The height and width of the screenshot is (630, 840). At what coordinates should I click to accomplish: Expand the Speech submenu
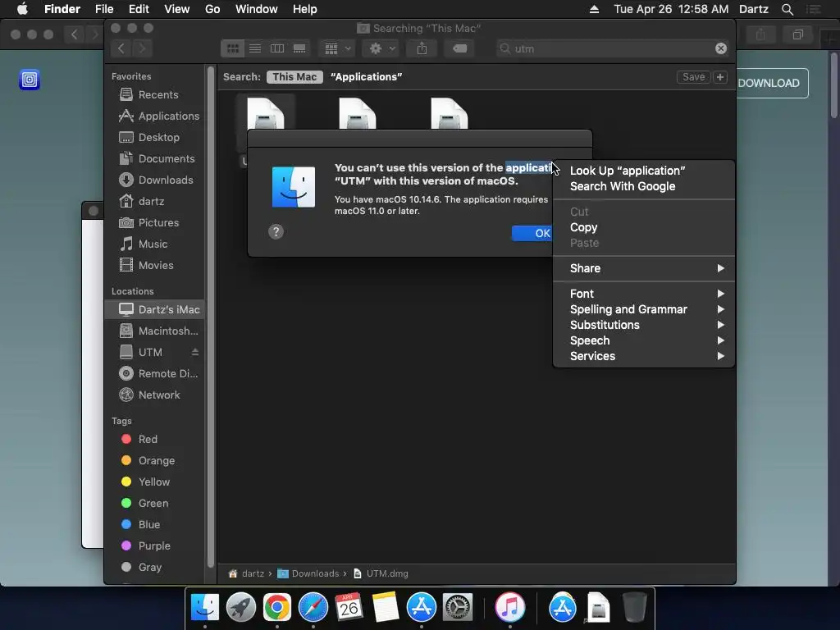pyautogui.click(x=643, y=340)
